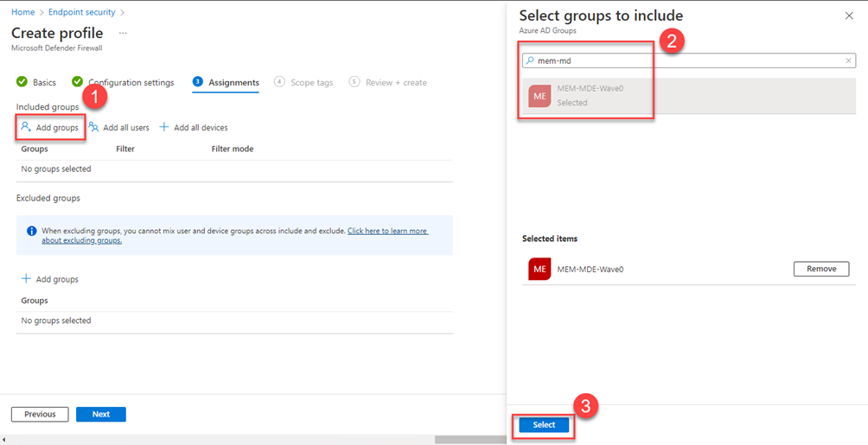868x445 pixels.
Task: Click the Next button
Action: click(x=101, y=414)
